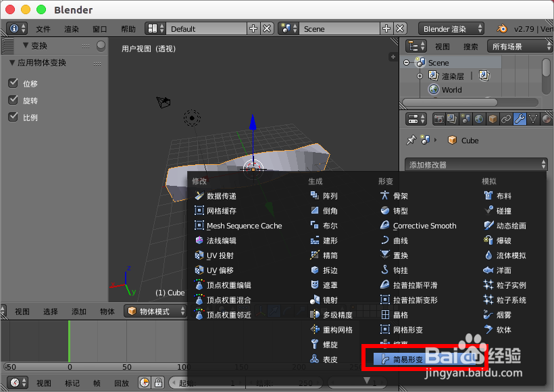Click the green current frame marker
The height and width of the screenshot is (392, 554).
point(69,341)
